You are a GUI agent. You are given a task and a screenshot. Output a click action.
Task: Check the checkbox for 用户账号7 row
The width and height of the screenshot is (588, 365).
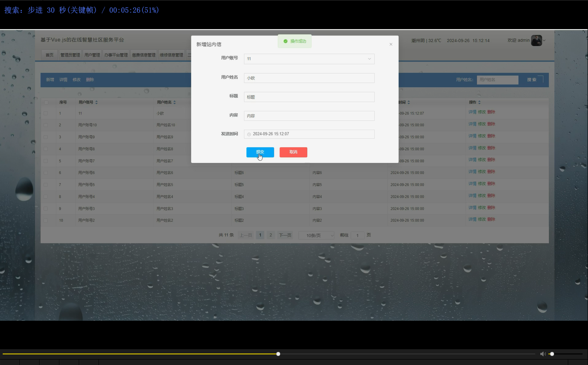[46, 161]
